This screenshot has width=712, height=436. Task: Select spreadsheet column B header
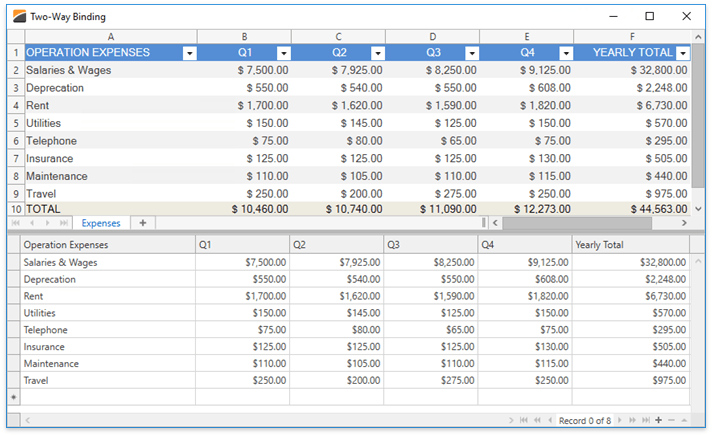(244, 37)
